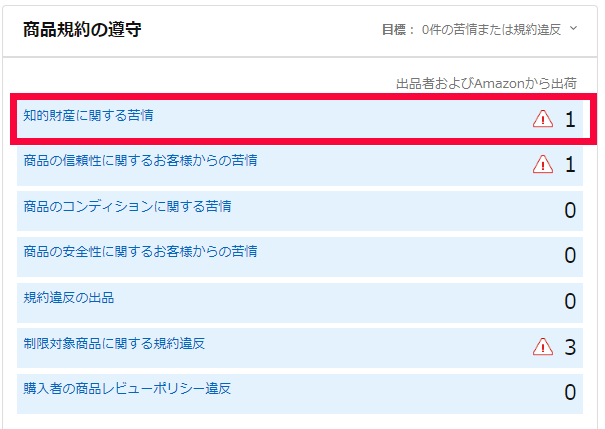The height and width of the screenshot is (429, 605).
Task: Click the 商品規約の遵守 panel heading
Action: pos(82,30)
